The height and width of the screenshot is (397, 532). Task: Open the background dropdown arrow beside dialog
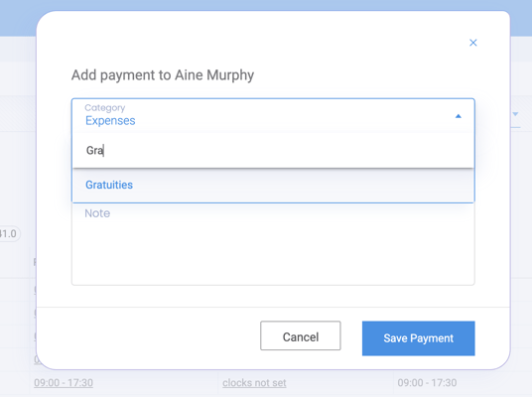(515, 114)
